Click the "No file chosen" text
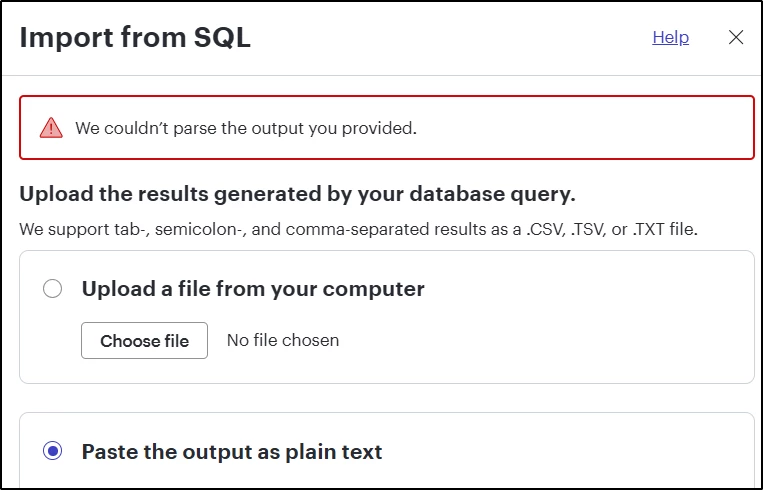The width and height of the screenshot is (763, 490). point(283,340)
